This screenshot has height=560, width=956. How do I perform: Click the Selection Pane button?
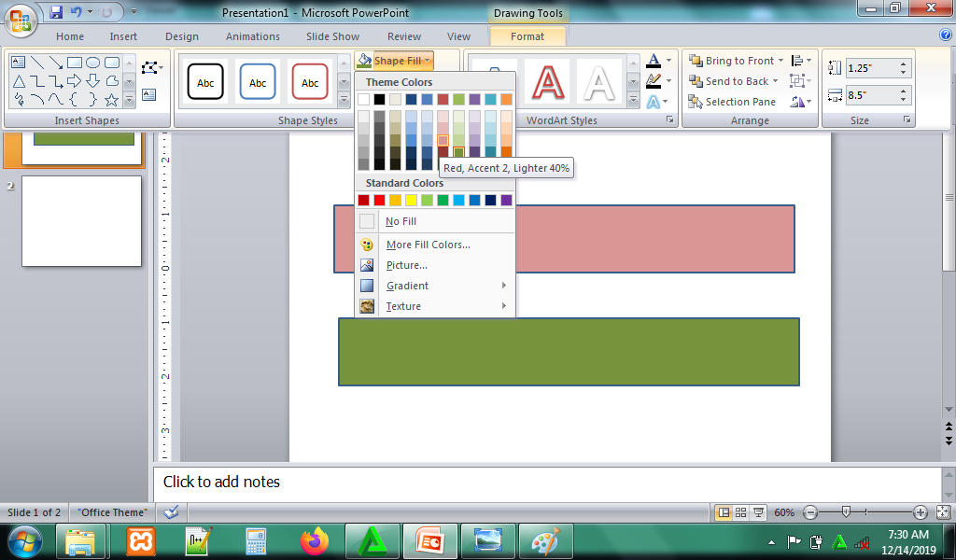click(733, 102)
